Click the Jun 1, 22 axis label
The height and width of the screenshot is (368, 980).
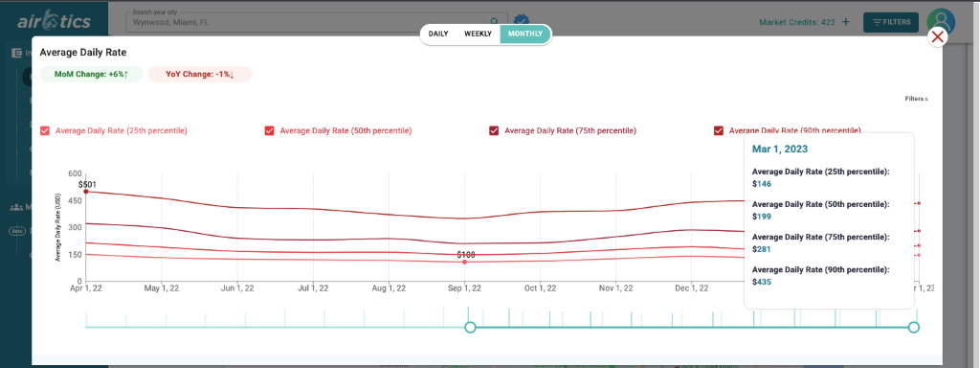coord(237,288)
